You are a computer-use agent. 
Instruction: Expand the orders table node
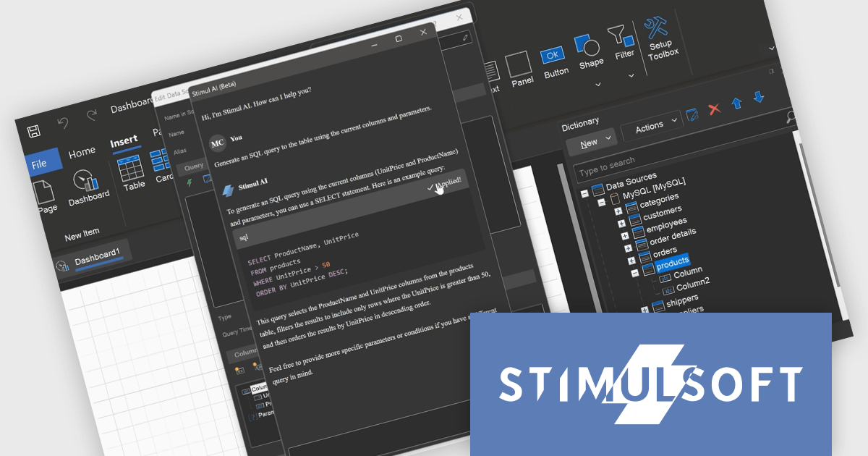coord(631,260)
